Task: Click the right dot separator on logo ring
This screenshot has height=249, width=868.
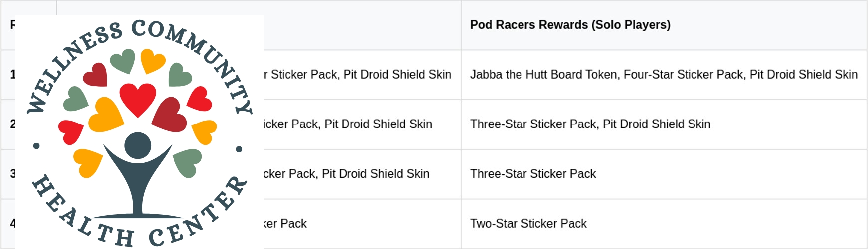Action: pyautogui.click(x=239, y=149)
